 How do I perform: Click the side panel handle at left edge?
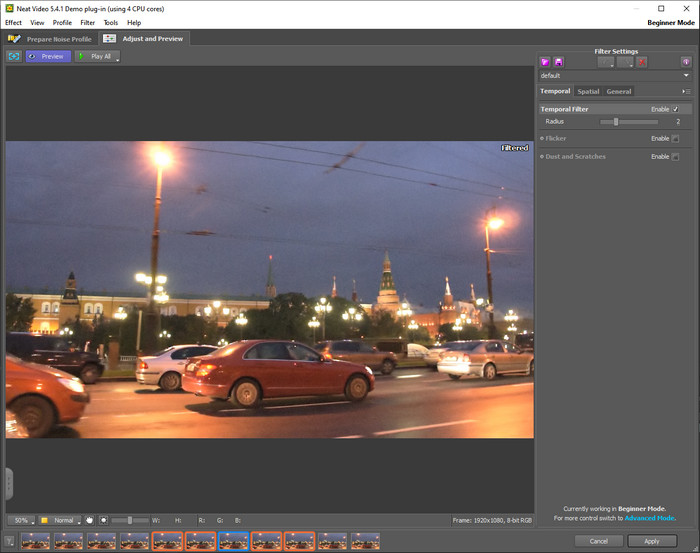[x=9, y=484]
